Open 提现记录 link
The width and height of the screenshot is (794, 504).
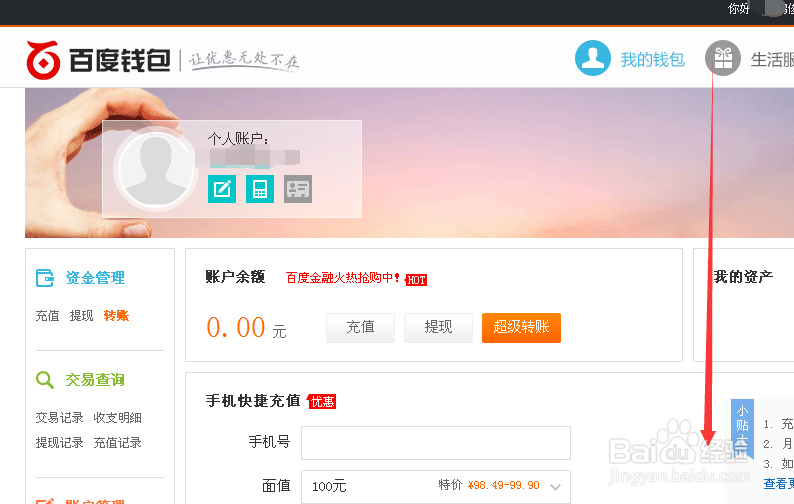pos(59,443)
